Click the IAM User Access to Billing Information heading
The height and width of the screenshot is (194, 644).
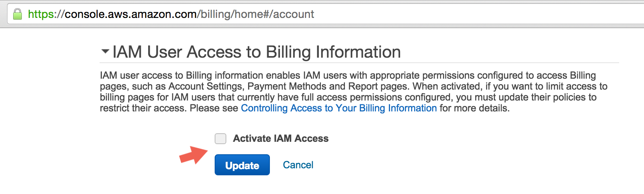[257, 52]
